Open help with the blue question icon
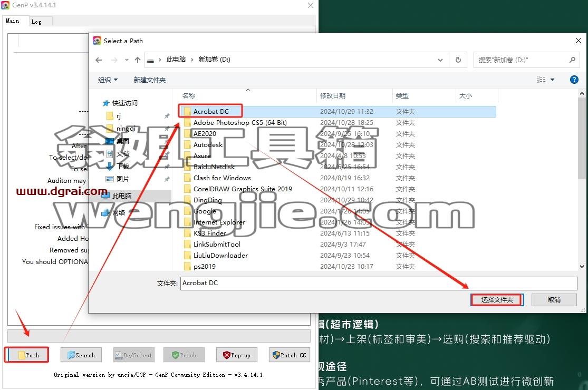This screenshot has height=390, width=588. coord(574,80)
